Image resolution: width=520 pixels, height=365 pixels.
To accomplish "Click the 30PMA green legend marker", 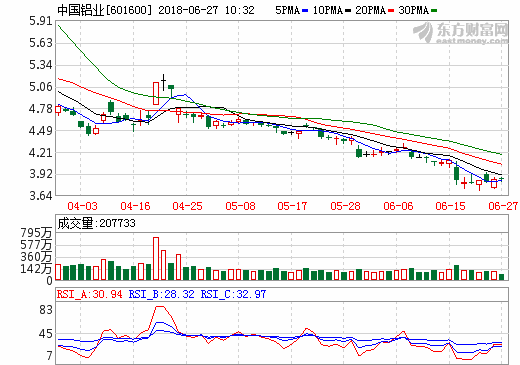I will click(434, 11).
